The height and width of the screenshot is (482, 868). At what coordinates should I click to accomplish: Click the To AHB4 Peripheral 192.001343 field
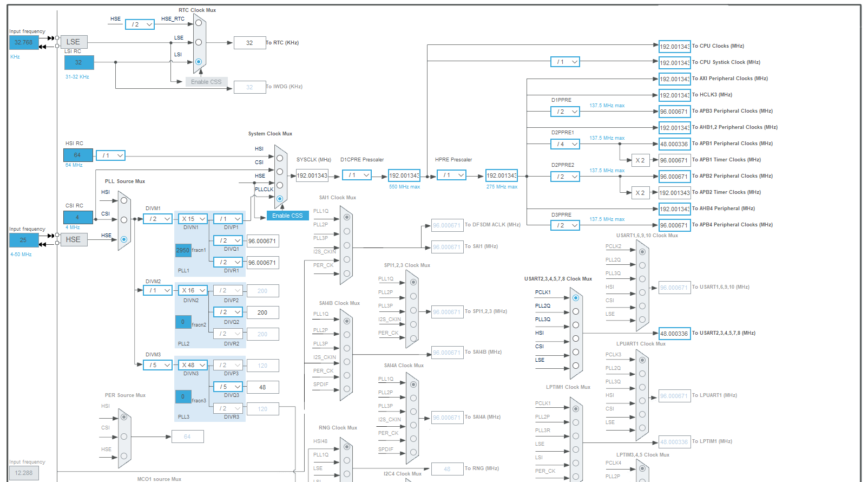click(x=674, y=209)
